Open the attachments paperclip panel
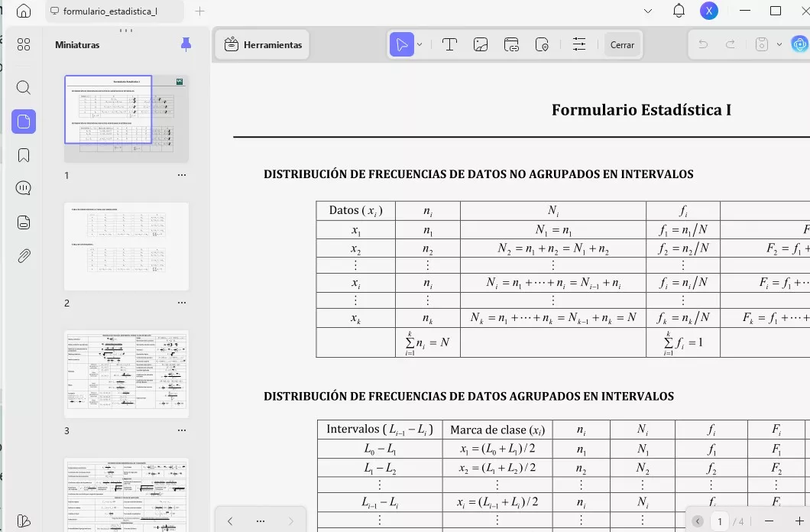Image resolution: width=810 pixels, height=532 pixels. point(24,255)
